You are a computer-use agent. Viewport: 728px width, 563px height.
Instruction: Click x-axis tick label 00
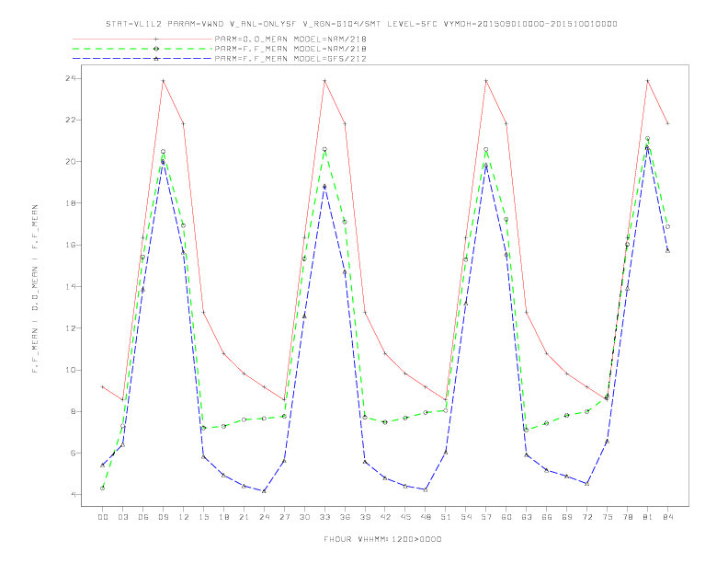103,517
